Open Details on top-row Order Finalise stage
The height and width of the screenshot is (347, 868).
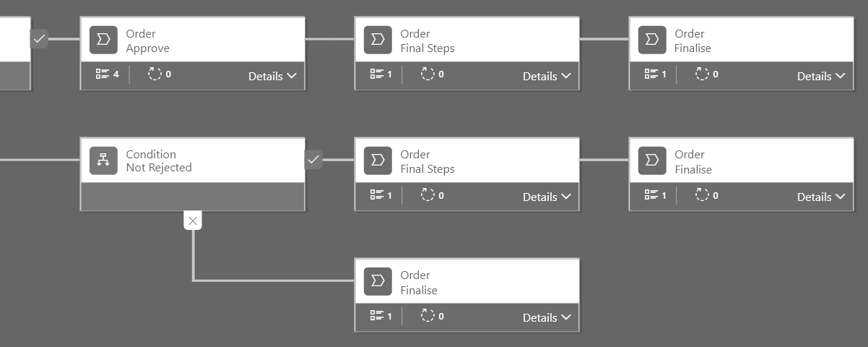(821, 76)
